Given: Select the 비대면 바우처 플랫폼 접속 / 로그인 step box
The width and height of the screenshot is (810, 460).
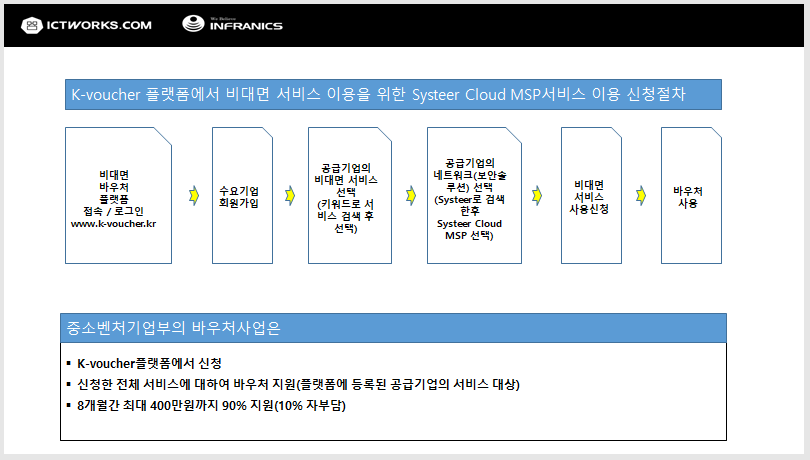Looking at the screenshot, I should tap(118, 195).
